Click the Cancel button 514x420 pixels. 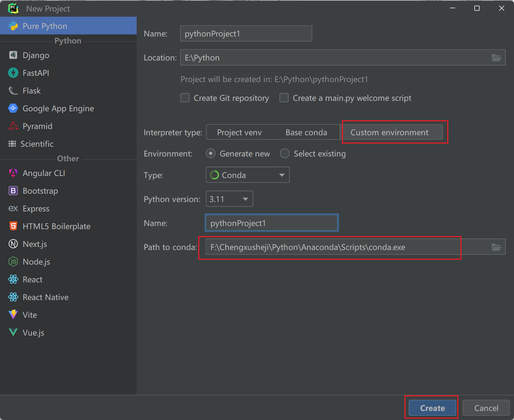click(486, 408)
